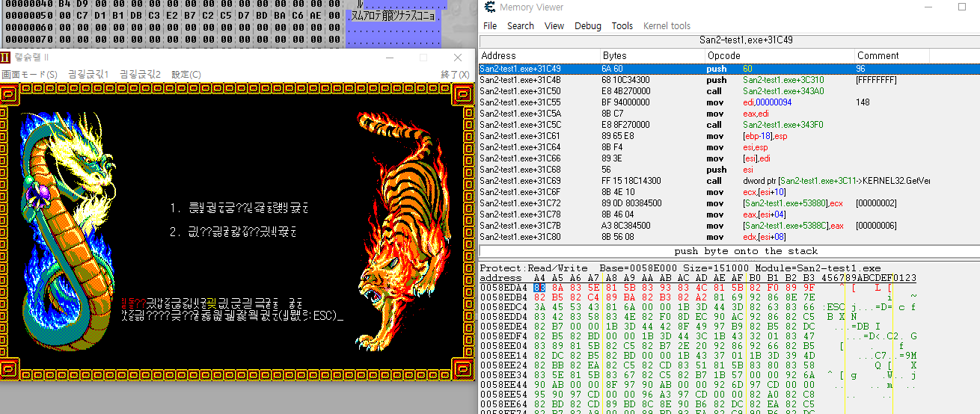980x414 pixels.
Task: Click hex dump address 0058EDD4
Action: (x=503, y=316)
